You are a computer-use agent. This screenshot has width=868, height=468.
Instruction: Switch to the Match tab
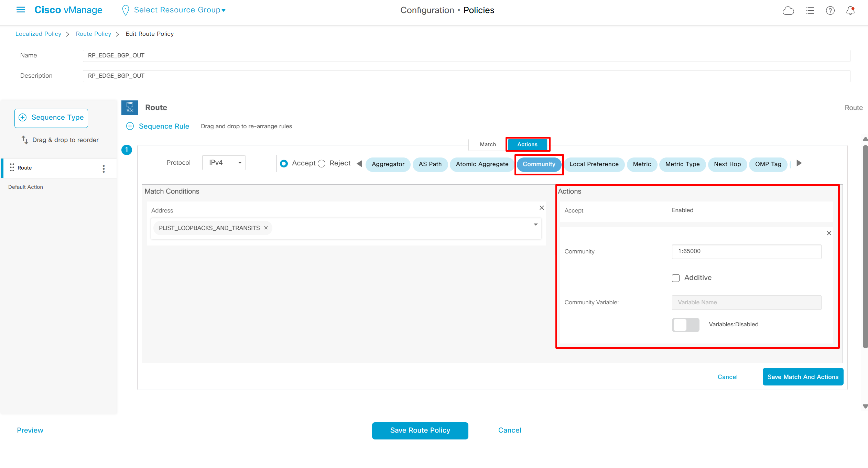488,144
